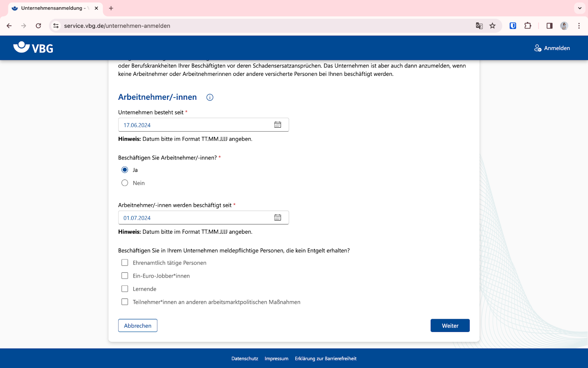This screenshot has height=368, width=588.
Task: Click the VBG logo in header
Action: 33,48
